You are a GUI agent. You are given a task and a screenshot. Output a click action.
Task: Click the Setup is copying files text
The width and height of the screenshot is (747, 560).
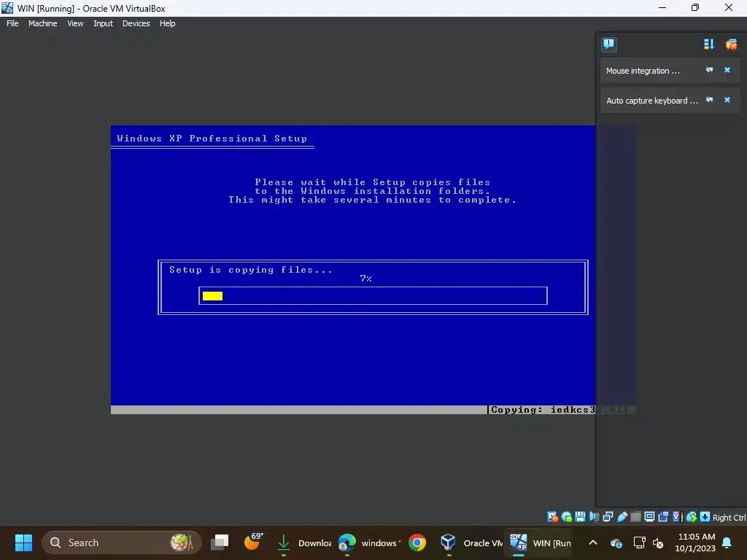click(x=251, y=270)
